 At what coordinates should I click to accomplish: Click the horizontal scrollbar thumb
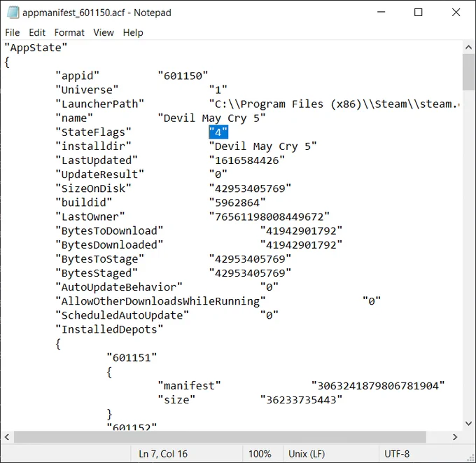pos(220,437)
